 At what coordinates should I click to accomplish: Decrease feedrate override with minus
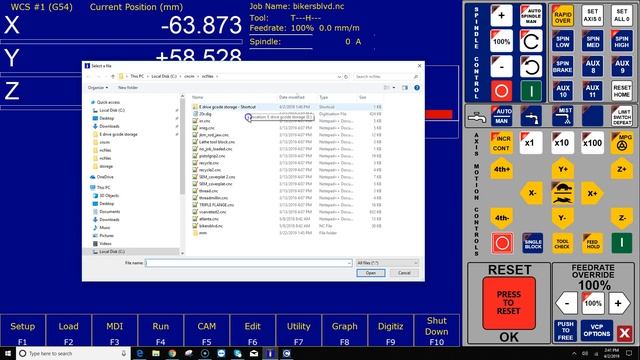[x=567, y=303]
